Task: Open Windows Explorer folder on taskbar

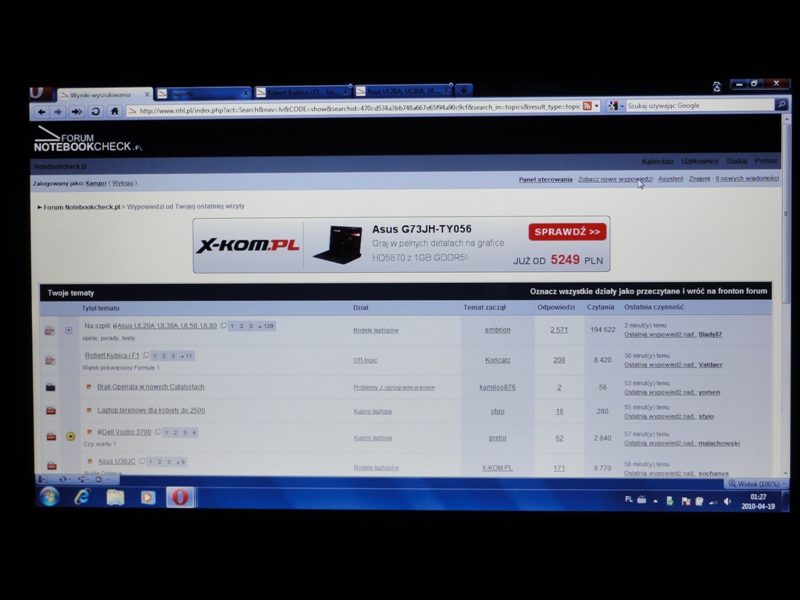Action: (x=115, y=497)
